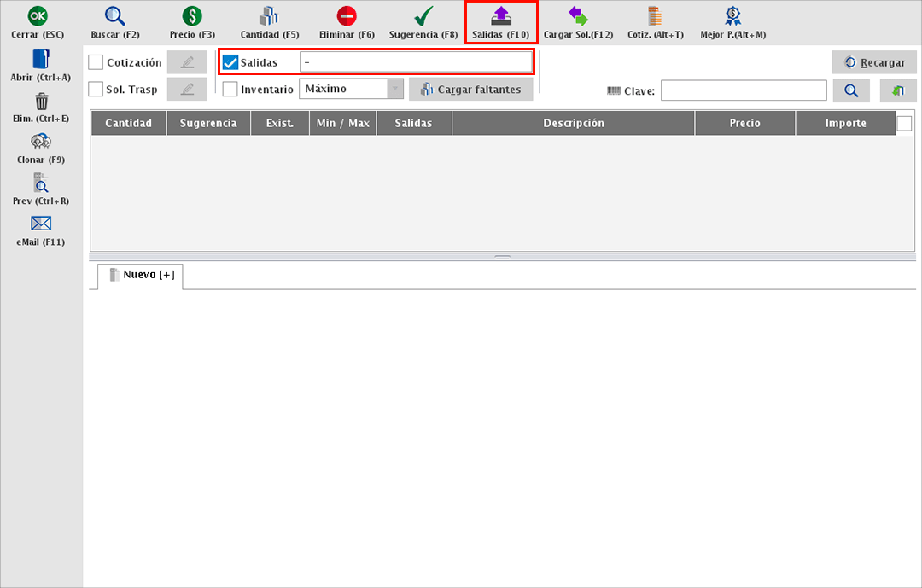Image resolution: width=922 pixels, height=588 pixels.
Task: Open the Buscar (F2) search tool
Action: 114,16
